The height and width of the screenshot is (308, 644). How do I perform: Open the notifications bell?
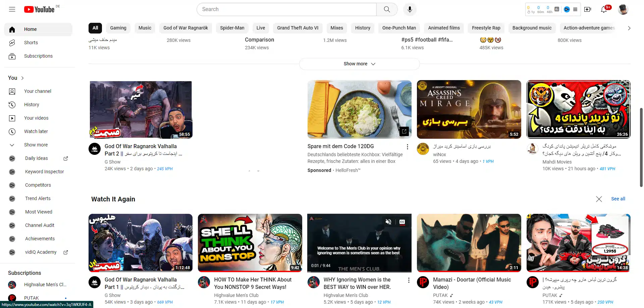tap(604, 9)
